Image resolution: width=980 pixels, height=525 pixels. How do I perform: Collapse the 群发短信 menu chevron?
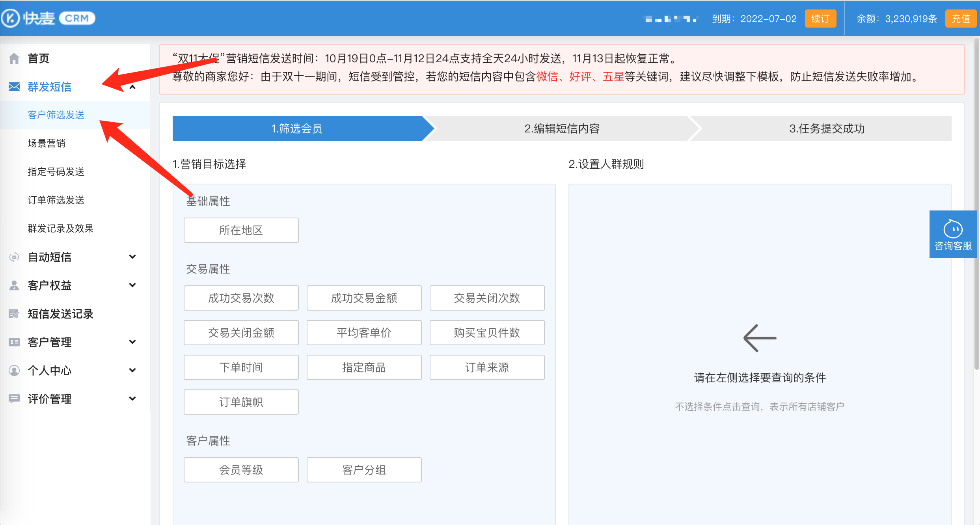132,87
